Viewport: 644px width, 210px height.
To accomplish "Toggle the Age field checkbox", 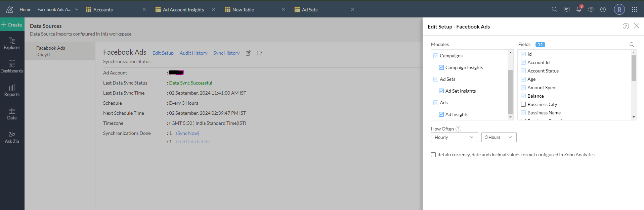I will pyautogui.click(x=523, y=79).
